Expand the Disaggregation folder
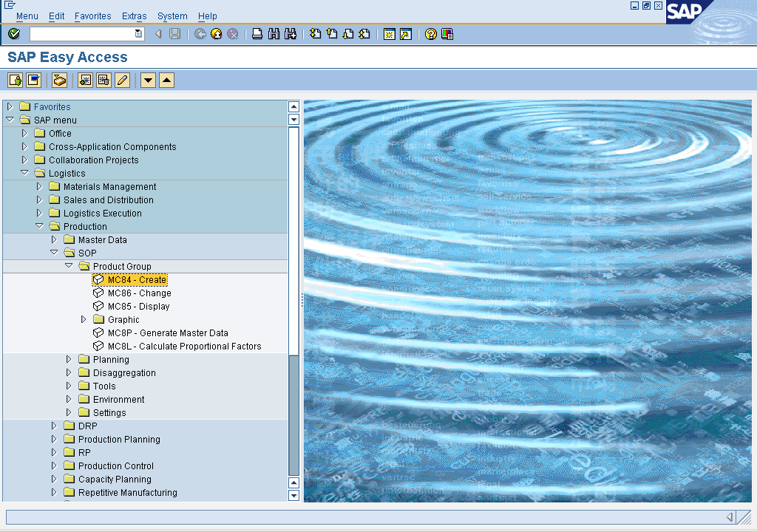 coord(69,372)
